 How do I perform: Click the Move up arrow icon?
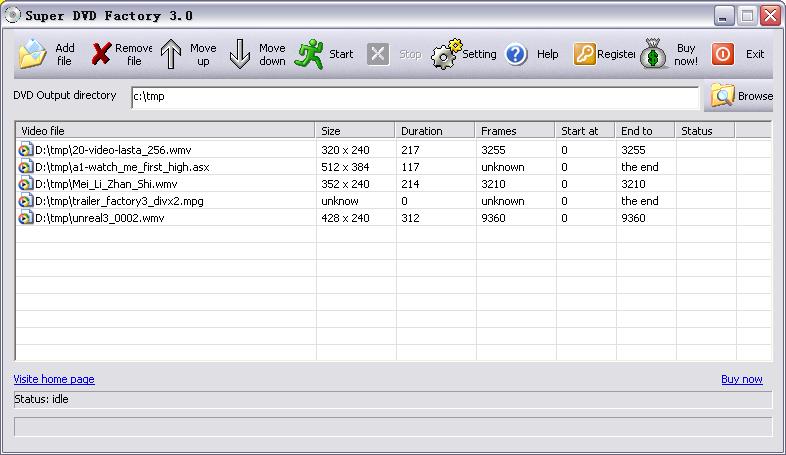[x=171, y=54]
